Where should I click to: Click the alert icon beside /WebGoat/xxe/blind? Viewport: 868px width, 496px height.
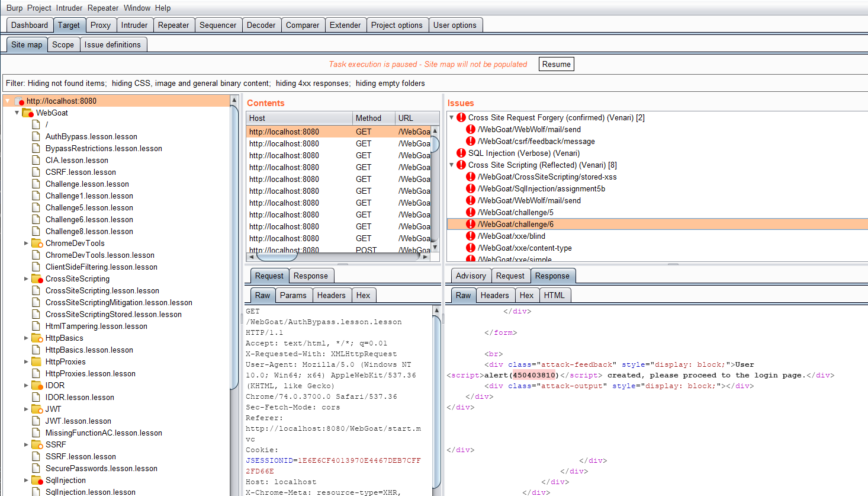click(x=471, y=236)
